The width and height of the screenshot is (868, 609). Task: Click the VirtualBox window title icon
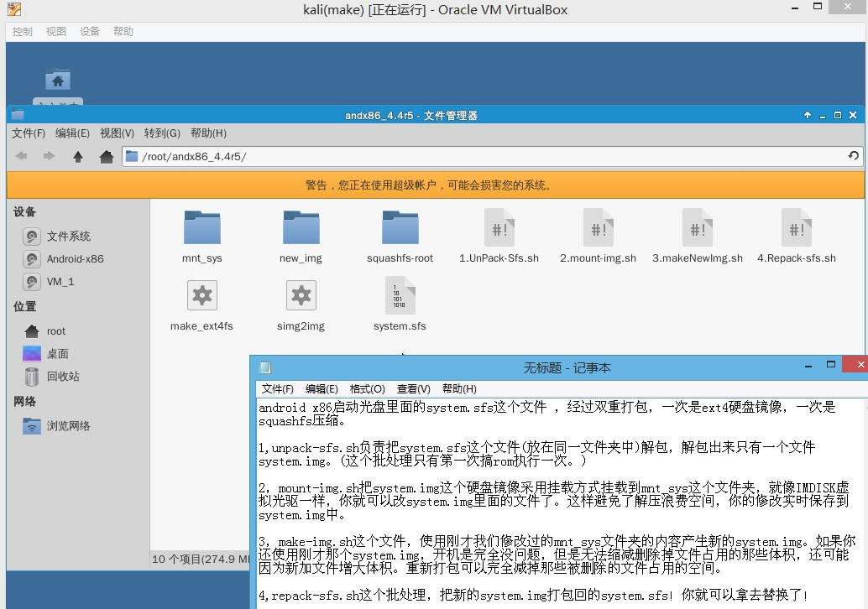click(x=13, y=9)
